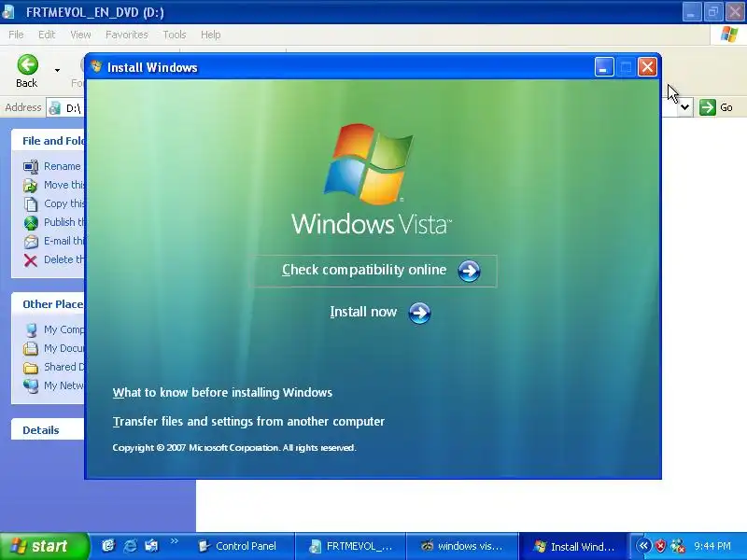Viewport: 747px width, 560px height.
Task: Expand the quick launch overflow chevron
Action: pyautogui.click(x=175, y=541)
